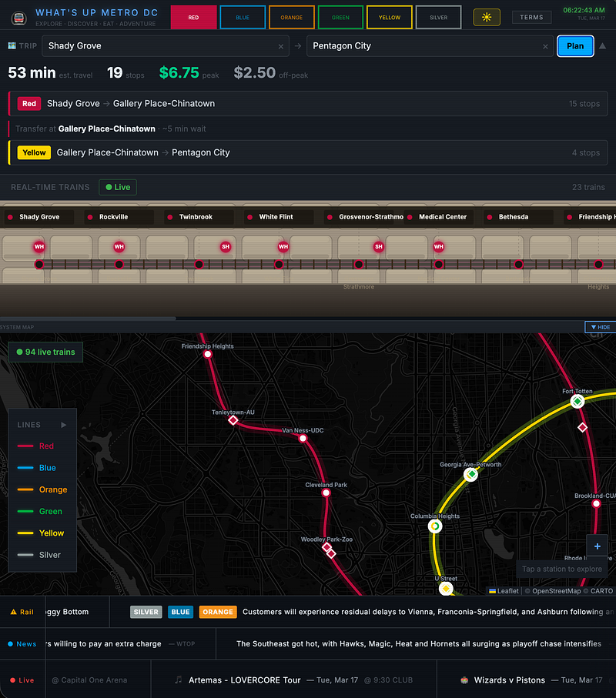
Task: Click Friendship Heights station marker on map
Action: (x=208, y=354)
